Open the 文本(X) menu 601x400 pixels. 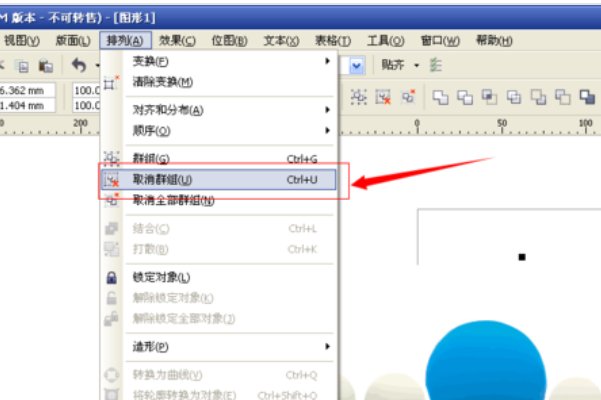[281, 40]
